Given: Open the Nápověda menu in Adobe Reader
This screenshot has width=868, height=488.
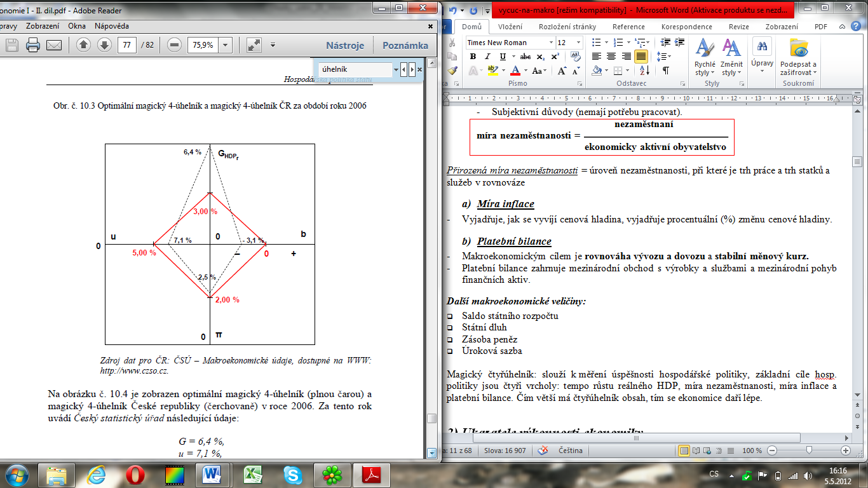Looking at the screenshot, I should pos(112,26).
